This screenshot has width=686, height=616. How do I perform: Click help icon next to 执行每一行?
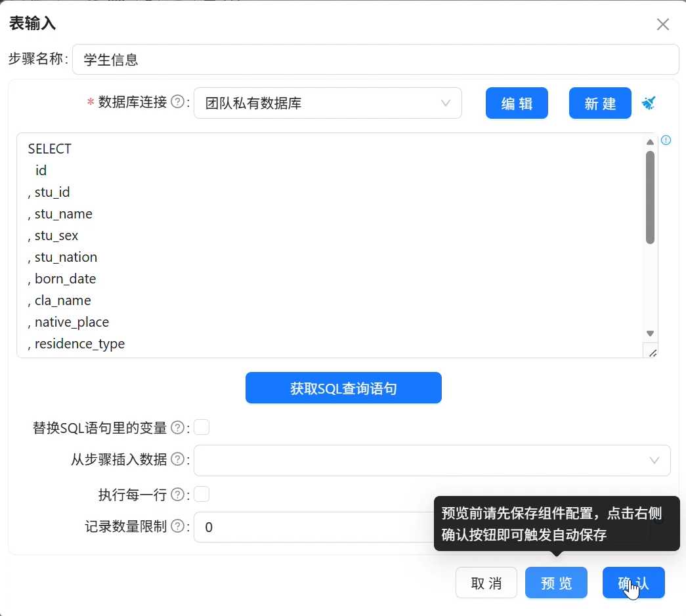pyautogui.click(x=178, y=495)
